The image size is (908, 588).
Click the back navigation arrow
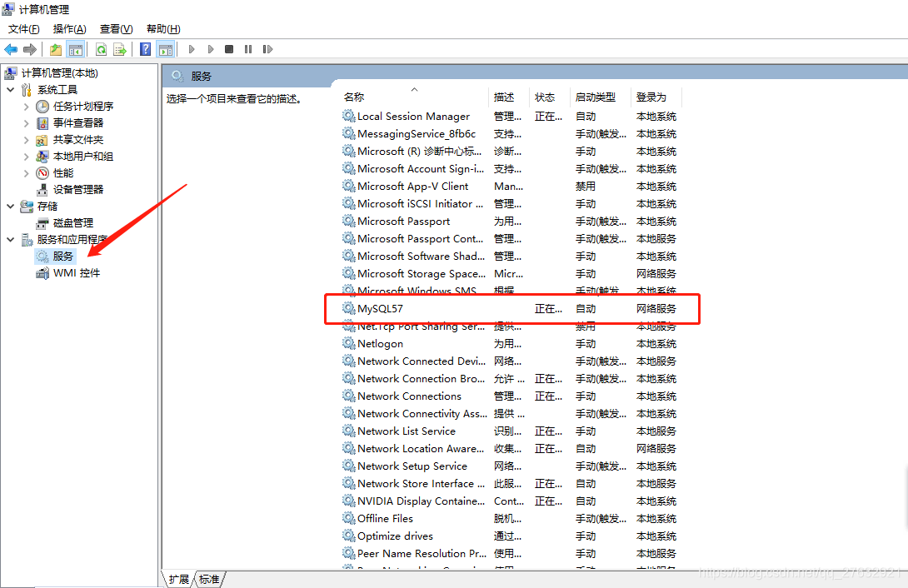(x=11, y=48)
